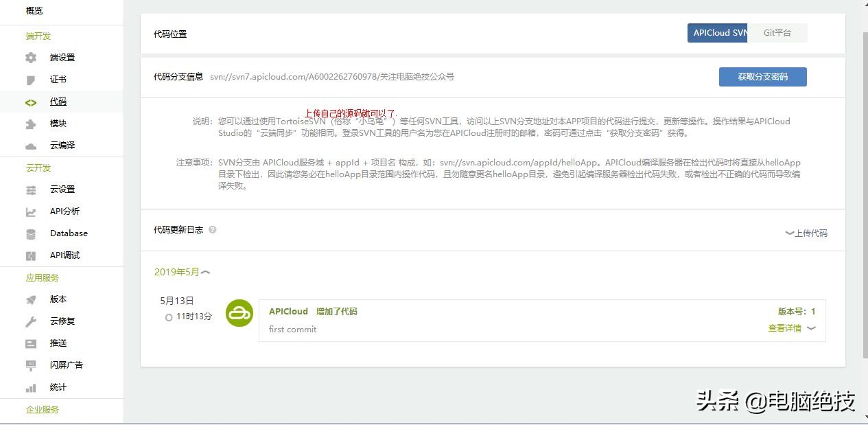Switch code location to APICloud SVN
This screenshot has height=425, width=868.
click(718, 33)
